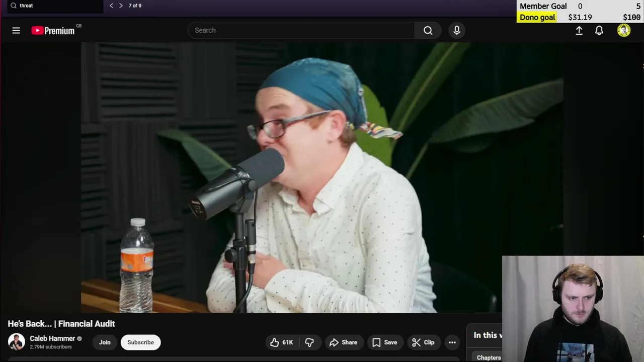Open Caleb Hammer channel avatar
This screenshot has height=362, width=644.
[16, 342]
